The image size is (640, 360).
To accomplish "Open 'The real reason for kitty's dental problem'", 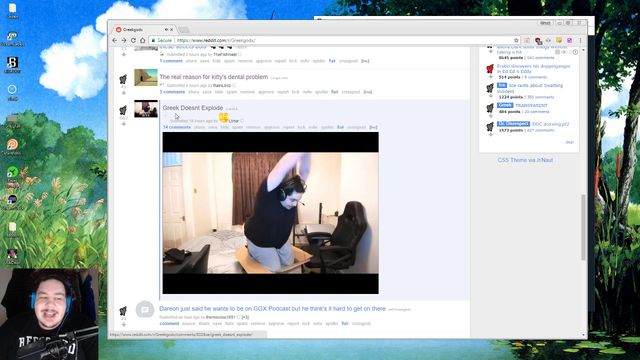I will pyautogui.click(x=213, y=77).
